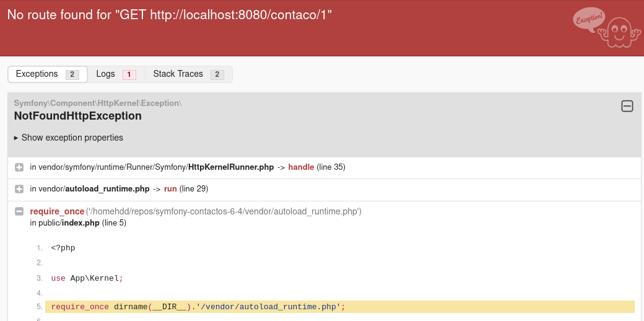The height and width of the screenshot is (321, 644).
Task: Select the handle method name
Action: click(301, 167)
